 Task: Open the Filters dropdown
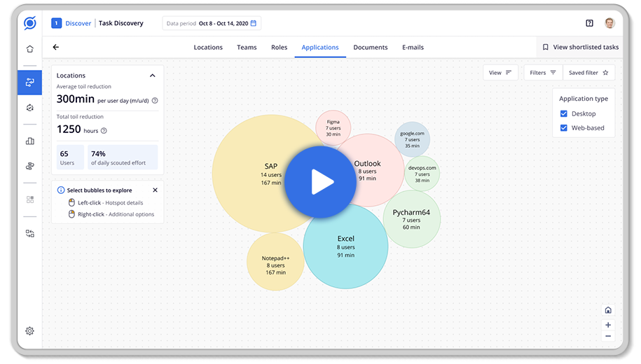point(543,73)
